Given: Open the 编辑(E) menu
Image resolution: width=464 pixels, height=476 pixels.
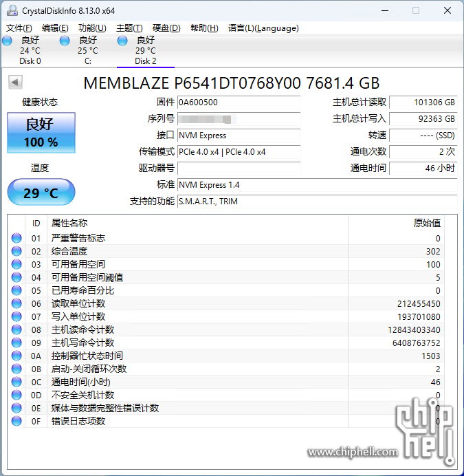Looking at the screenshot, I should coord(55,28).
